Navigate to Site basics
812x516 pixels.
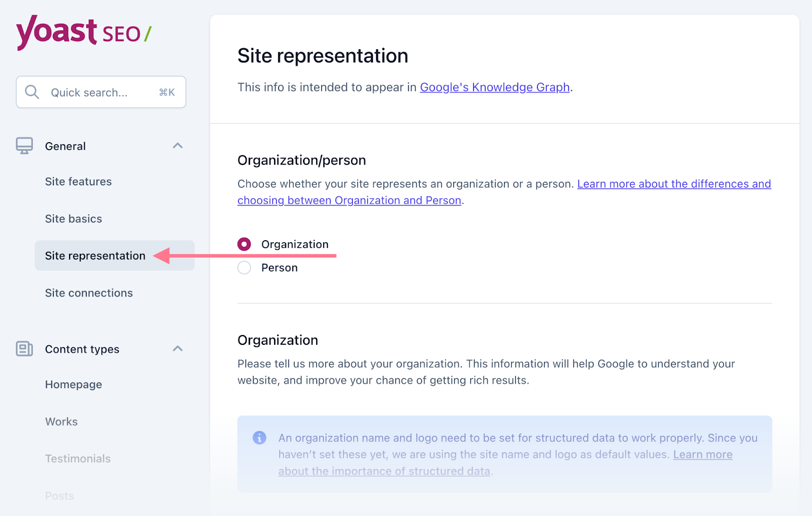click(x=73, y=218)
